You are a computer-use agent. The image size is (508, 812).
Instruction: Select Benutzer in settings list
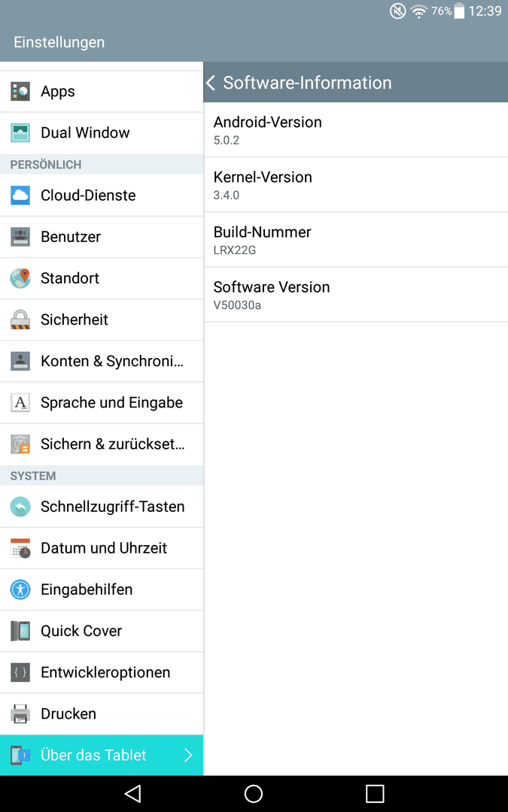coord(102,237)
